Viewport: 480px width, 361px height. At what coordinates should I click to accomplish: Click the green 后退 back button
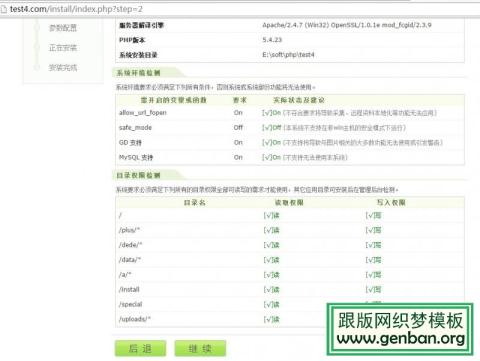[140, 349]
